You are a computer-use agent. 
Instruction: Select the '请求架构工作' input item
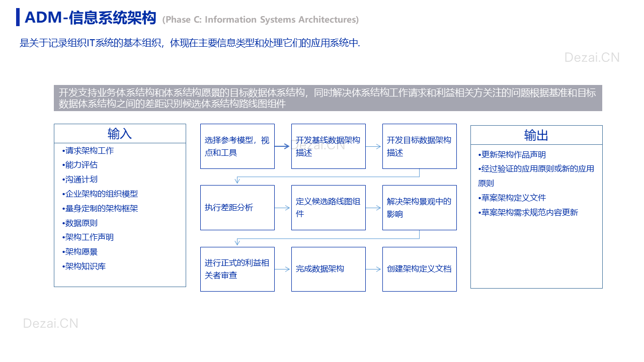pyautogui.click(x=88, y=150)
